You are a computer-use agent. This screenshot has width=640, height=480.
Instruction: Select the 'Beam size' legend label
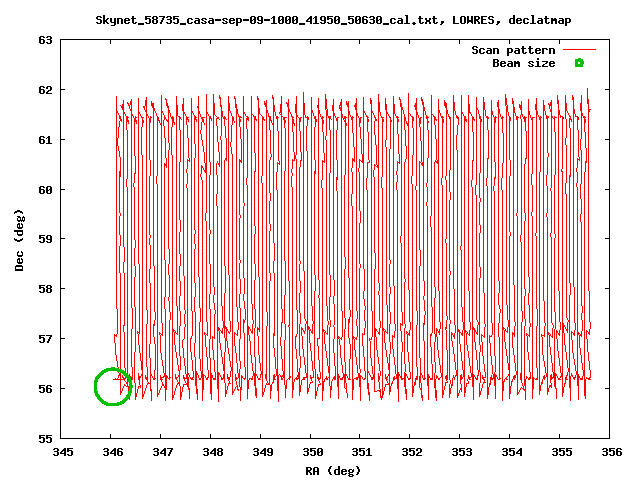click(x=524, y=63)
